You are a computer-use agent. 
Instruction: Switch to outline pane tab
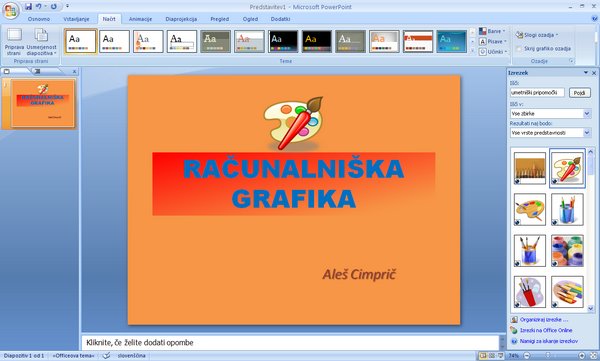click(38, 71)
